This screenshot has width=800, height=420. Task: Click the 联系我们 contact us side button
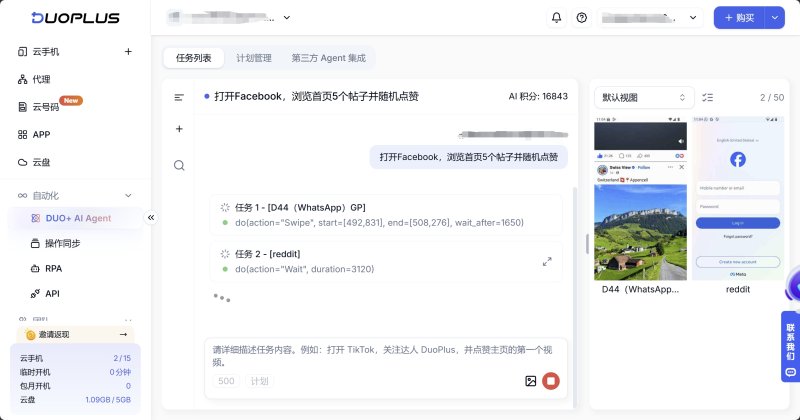(790, 347)
